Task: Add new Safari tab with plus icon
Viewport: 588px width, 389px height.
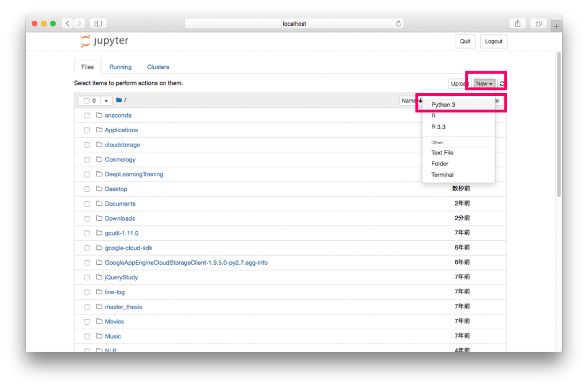Action: tap(556, 26)
